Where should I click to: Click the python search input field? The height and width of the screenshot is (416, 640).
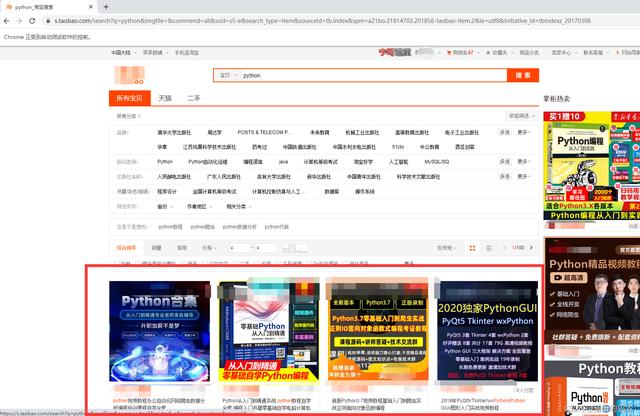coord(373,76)
